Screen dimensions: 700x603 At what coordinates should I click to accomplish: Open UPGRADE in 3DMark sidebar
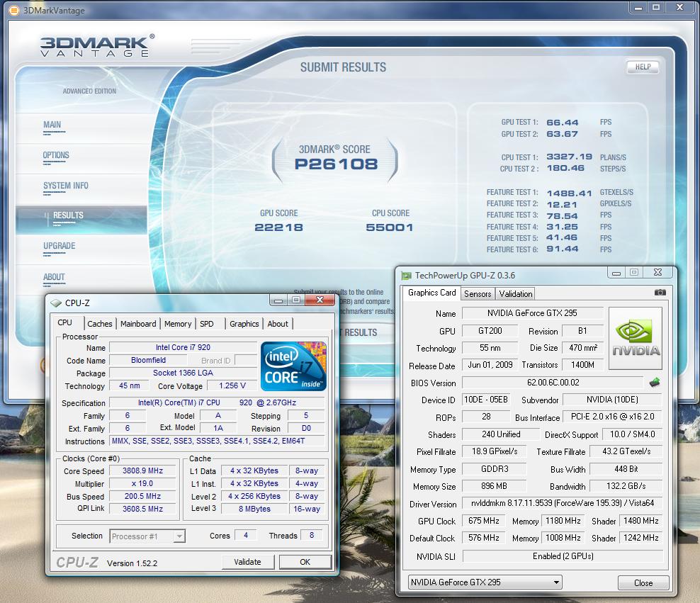59,246
